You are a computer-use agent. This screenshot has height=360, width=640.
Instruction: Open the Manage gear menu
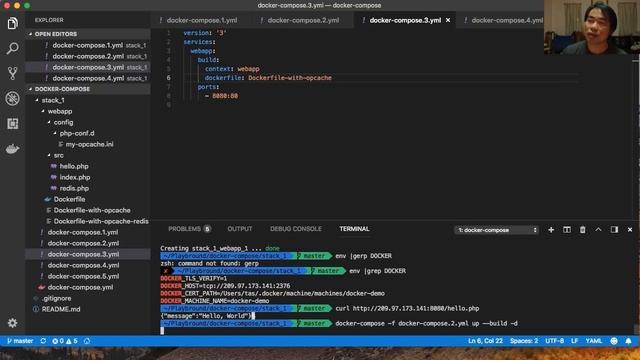(12, 323)
